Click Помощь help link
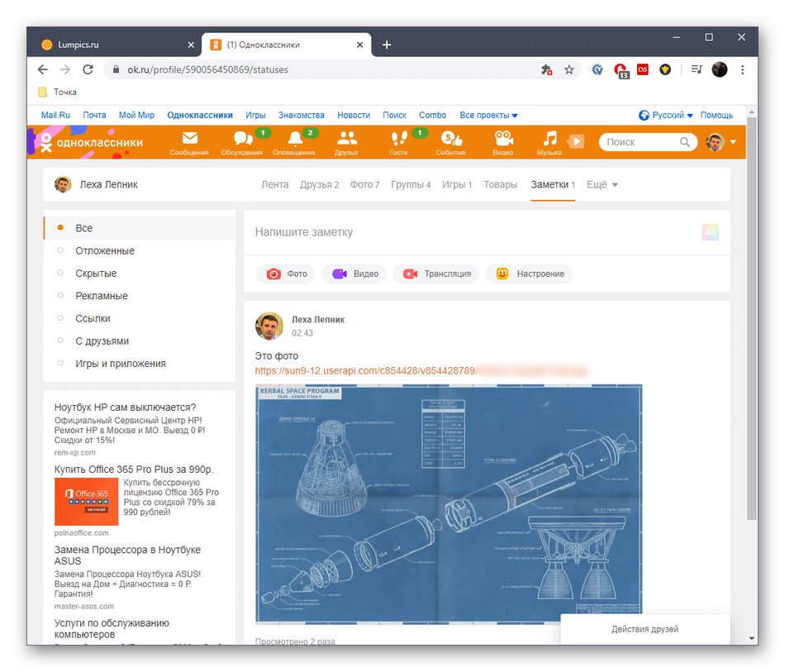The image size is (785, 672). coord(716,115)
